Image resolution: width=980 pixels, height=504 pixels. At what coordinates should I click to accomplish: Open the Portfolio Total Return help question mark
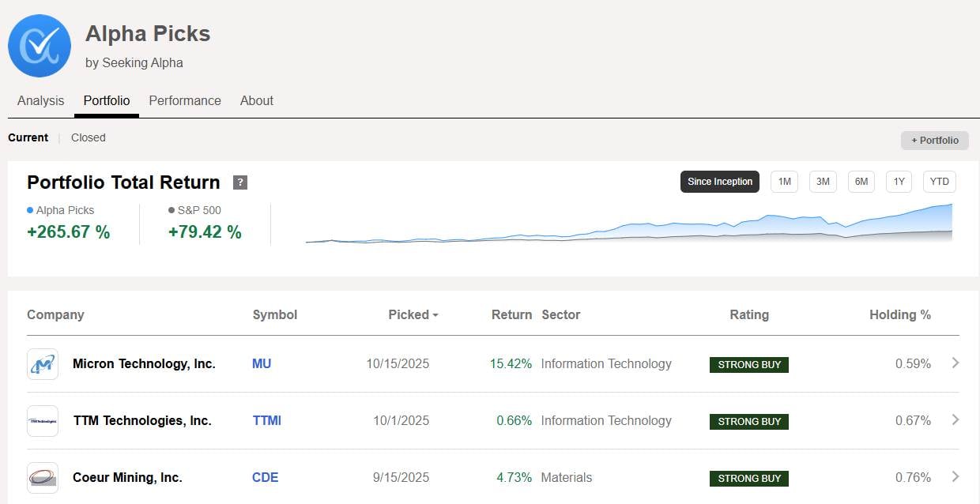(x=240, y=182)
